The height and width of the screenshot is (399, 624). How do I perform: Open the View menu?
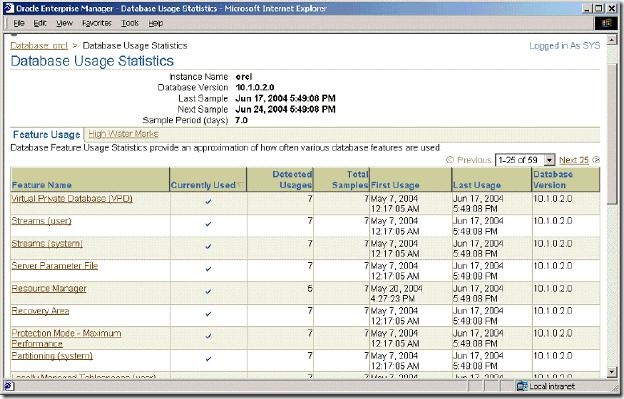(64, 23)
